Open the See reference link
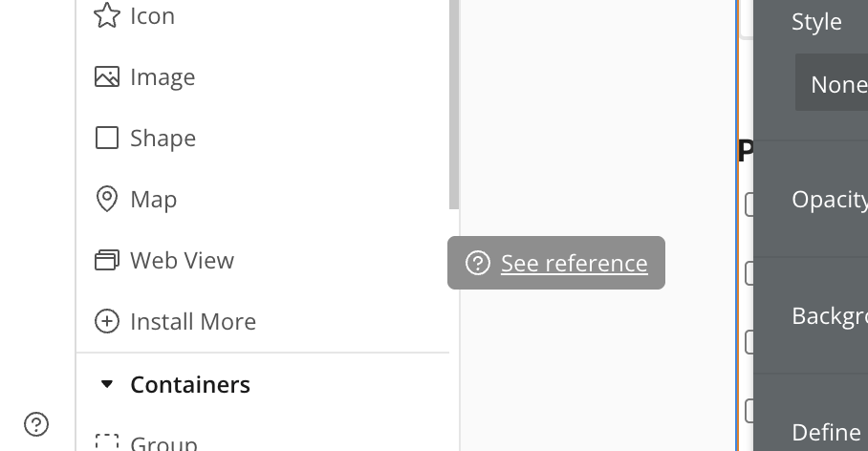This screenshot has height=451, width=868. point(575,263)
